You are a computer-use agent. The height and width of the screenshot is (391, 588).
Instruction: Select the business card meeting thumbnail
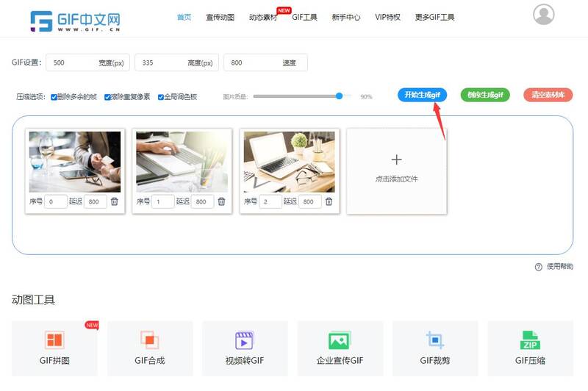click(75, 162)
